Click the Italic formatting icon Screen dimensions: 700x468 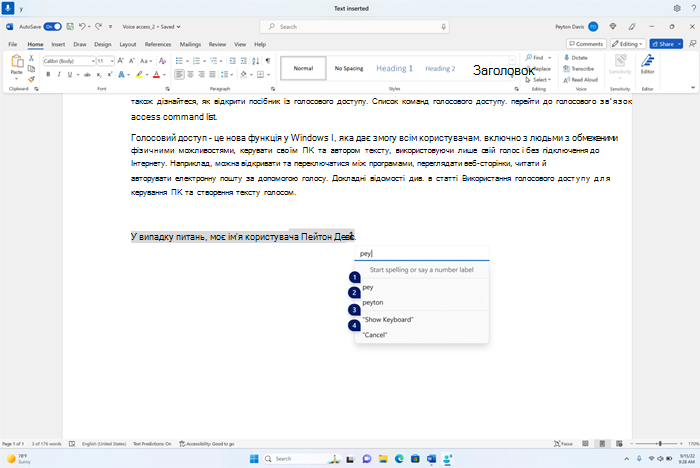(59, 75)
